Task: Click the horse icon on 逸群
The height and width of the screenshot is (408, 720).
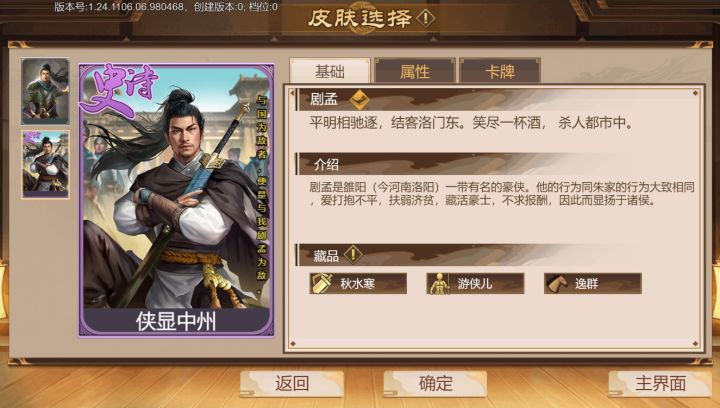Action: (x=557, y=284)
